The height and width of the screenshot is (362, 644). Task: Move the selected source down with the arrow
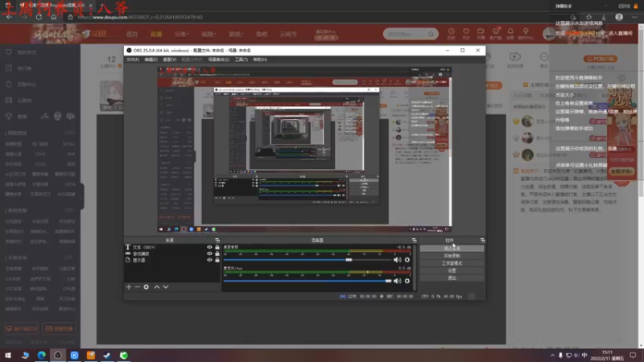[x=166, y=287]
